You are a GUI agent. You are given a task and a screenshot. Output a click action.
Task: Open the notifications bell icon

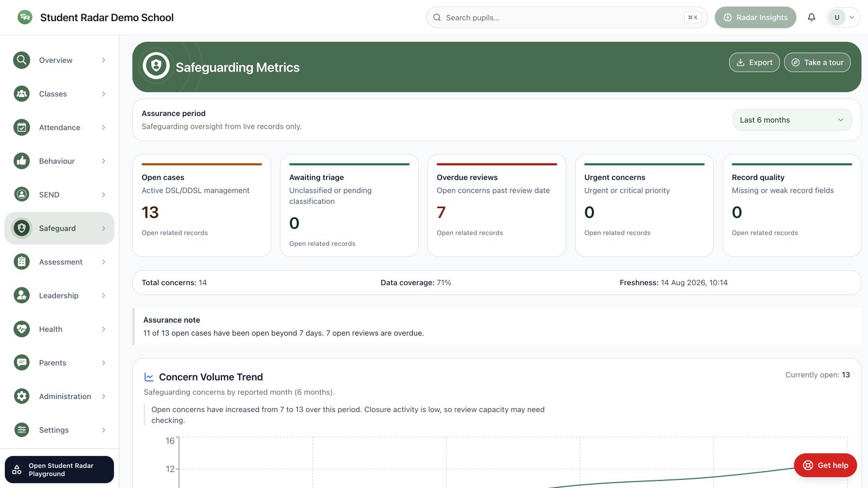[x=812, y=17]
